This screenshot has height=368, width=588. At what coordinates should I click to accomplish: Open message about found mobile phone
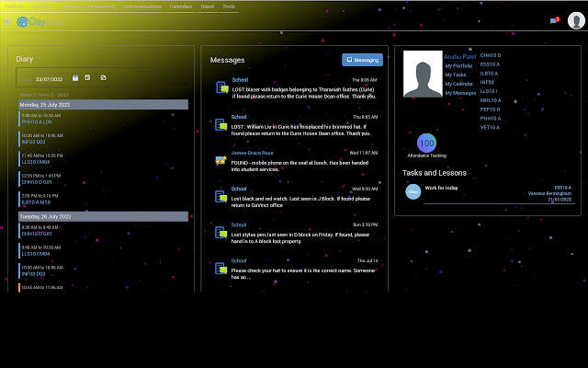pos(300,166)
